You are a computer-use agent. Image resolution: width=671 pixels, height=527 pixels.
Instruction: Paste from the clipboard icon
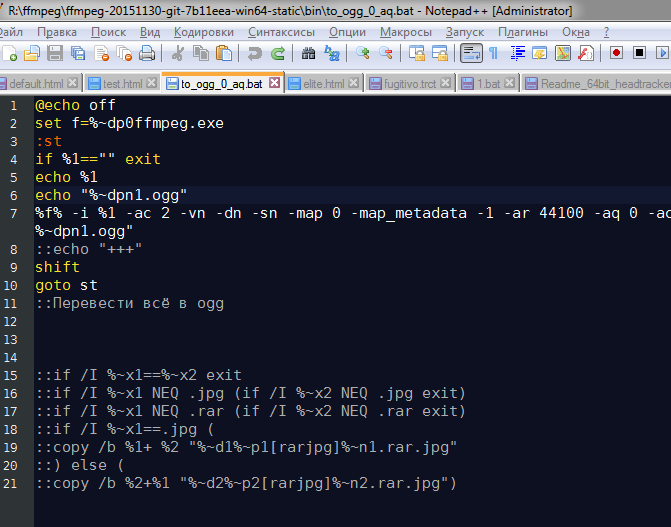pyautogui.click(x=223, y=54)
